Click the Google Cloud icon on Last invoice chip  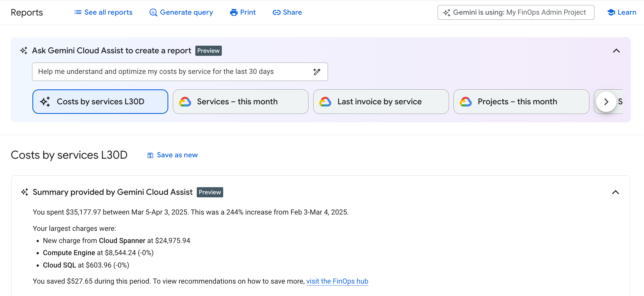pyautogui.click(x=326, y=101)
